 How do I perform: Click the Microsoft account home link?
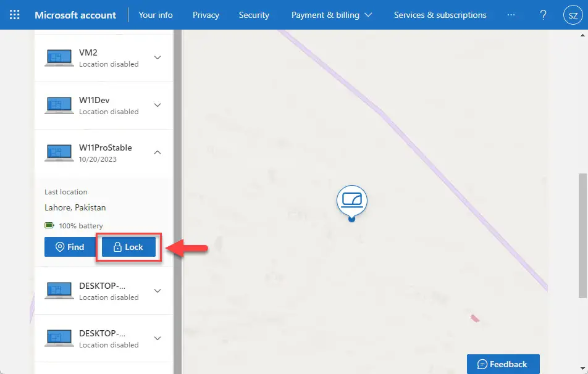tap(75, 15)
